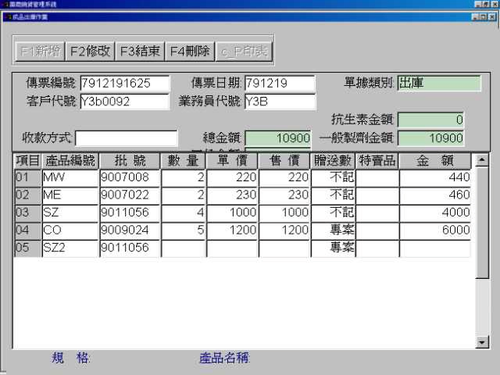Click the 業務員代號 field showing Y3B
Screen dimensions: 500x375
(x=280, y=101)
